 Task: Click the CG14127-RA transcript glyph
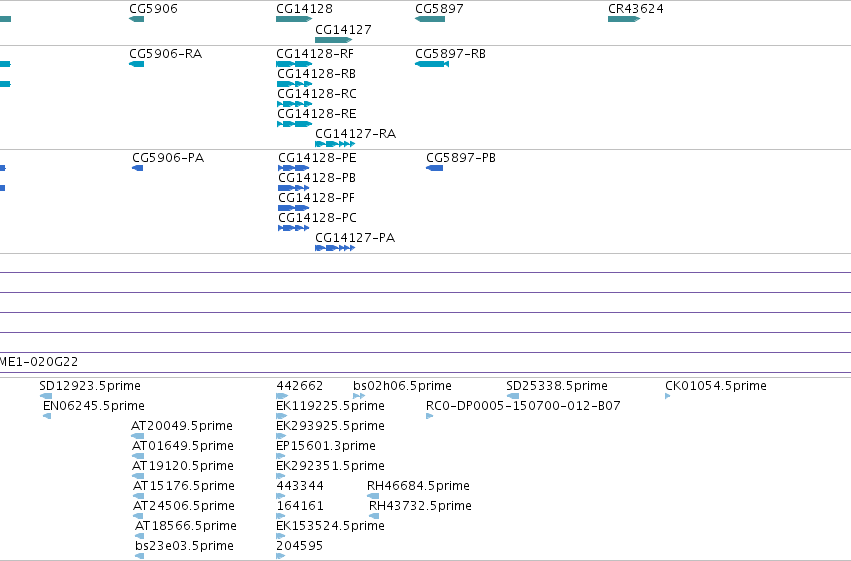point(335,144)
